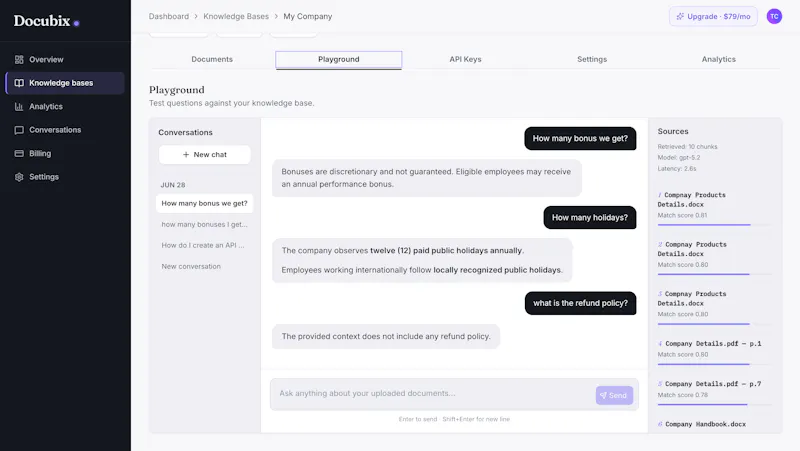Click match score bar for 0.78 source

[x=714, y=404]
